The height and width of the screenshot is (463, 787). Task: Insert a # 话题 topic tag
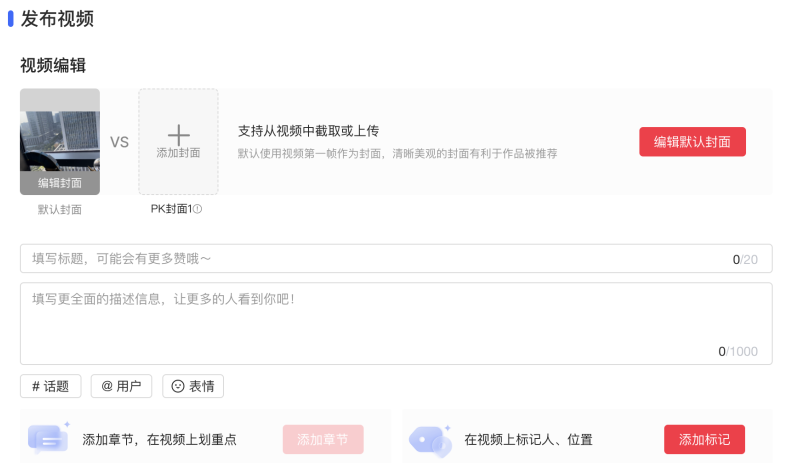[x=50, y=386]
